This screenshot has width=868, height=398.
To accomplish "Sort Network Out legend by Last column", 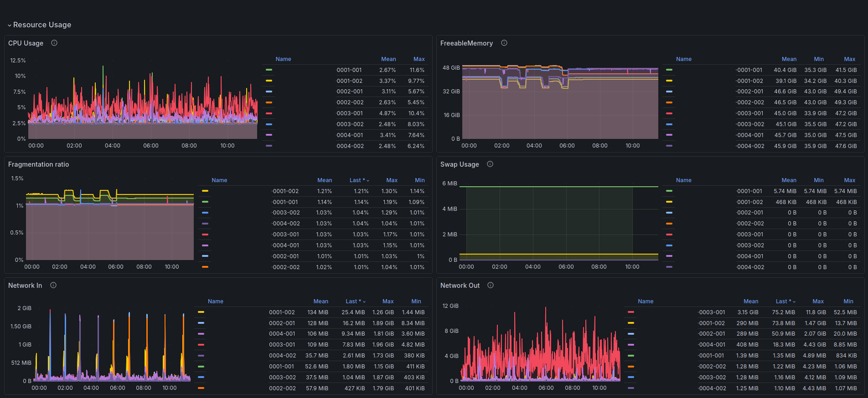I will 785,301.
